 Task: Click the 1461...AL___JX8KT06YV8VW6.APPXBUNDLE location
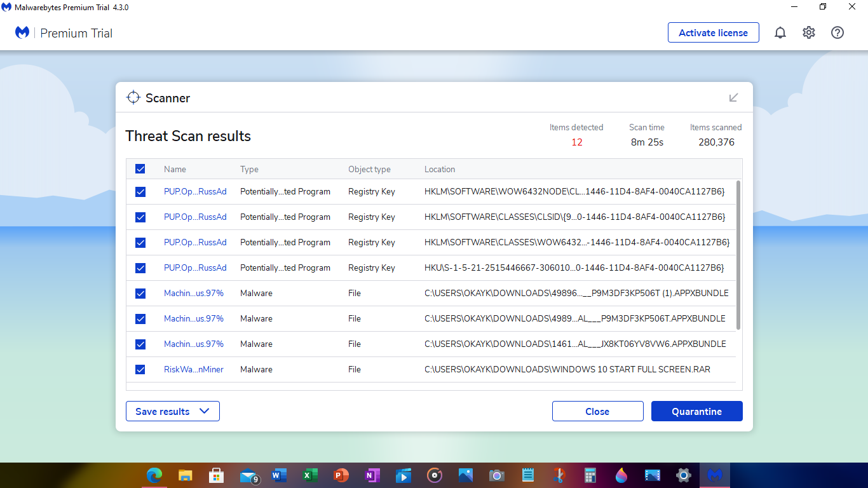point(575,344)
